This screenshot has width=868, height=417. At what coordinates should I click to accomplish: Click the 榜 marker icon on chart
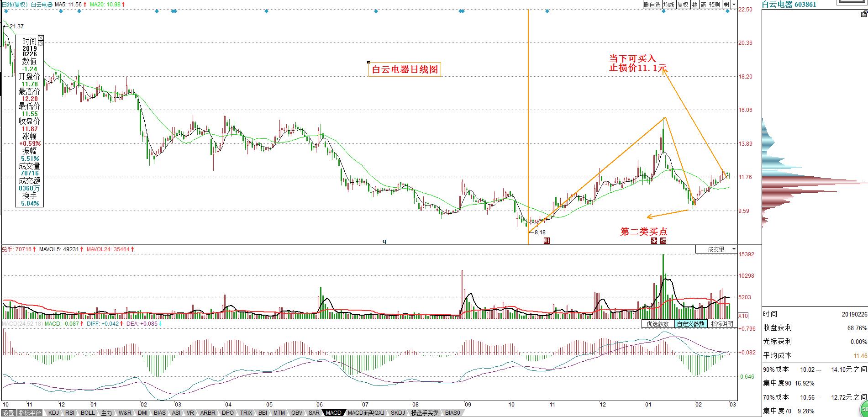point(663,240)
